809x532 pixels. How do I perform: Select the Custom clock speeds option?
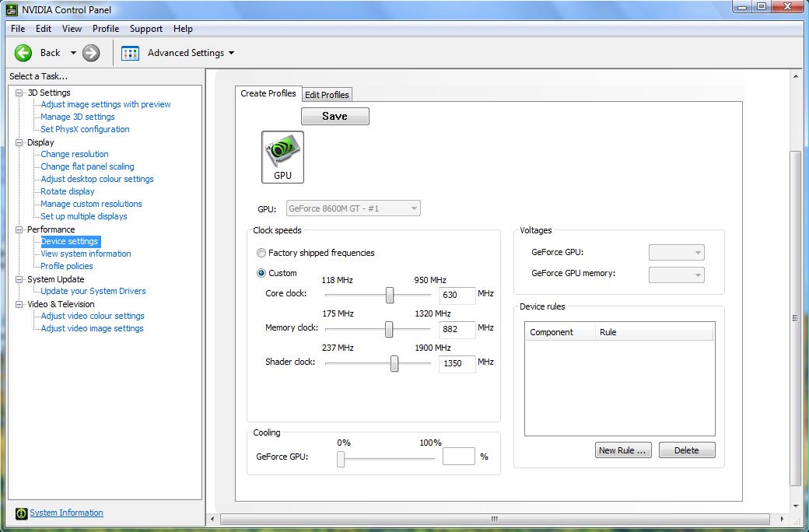[x=261, y=273]
